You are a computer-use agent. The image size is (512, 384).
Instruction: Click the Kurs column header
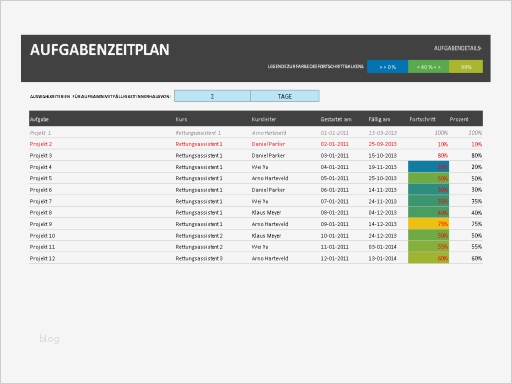[x=181, y=119]
